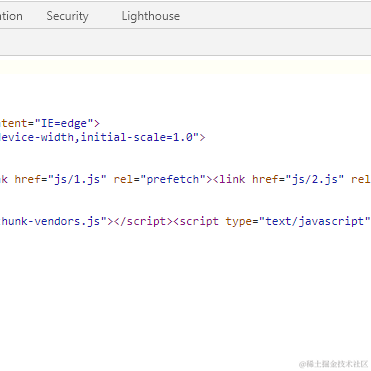This screenshot has height=371, width=371.
Task: Click the second link tag name
Action: coord(232,179)
